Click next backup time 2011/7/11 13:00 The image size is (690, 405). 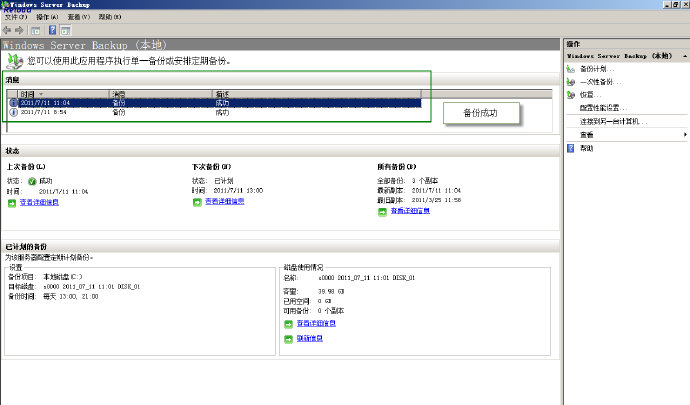[238, 191]
